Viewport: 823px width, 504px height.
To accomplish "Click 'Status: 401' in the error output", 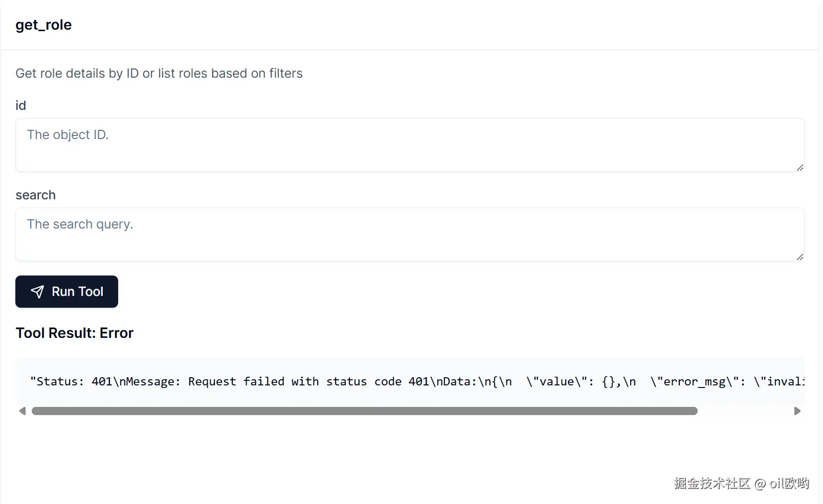I will point(71,381).
